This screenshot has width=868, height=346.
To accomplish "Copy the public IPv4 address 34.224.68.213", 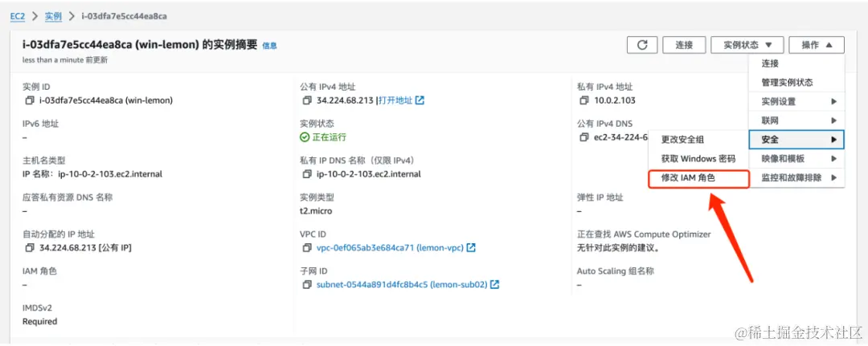I will pyautogui.click(x=307, y=100).
